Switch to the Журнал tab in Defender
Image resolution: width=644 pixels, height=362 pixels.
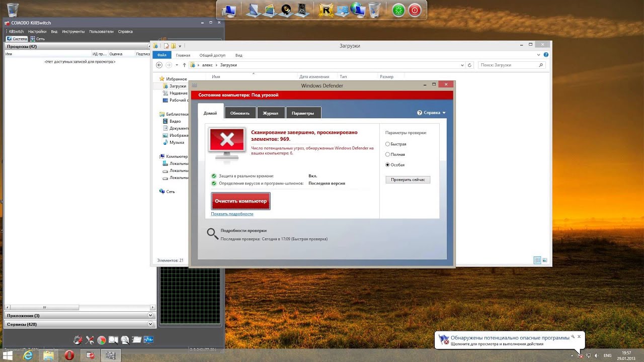pos(271,113)
